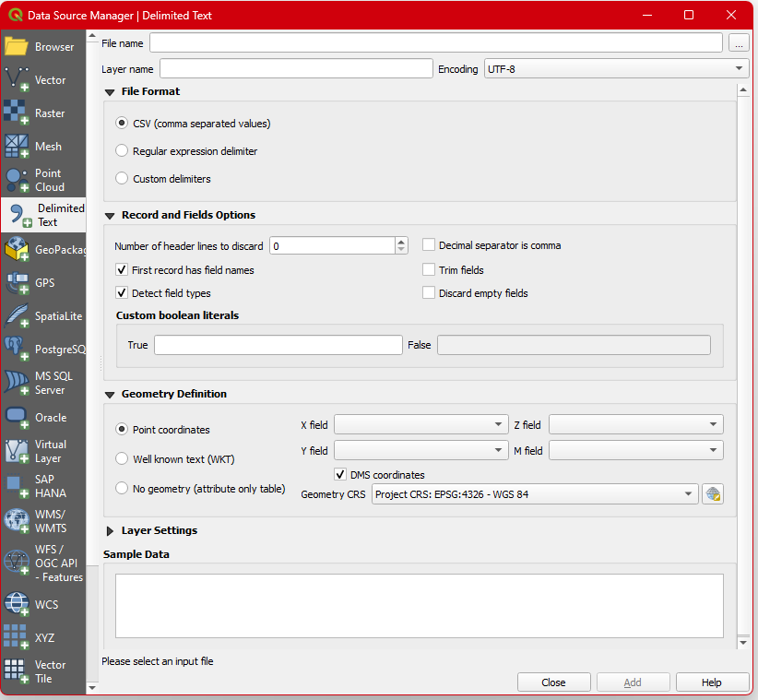Switch to the Virtual Layer tab

coord(42,451)
